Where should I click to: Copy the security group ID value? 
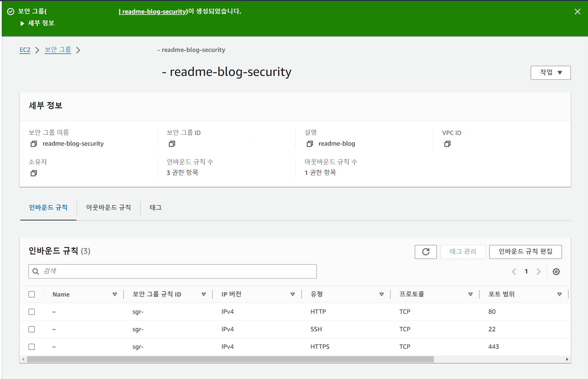(x=172, y=144)
